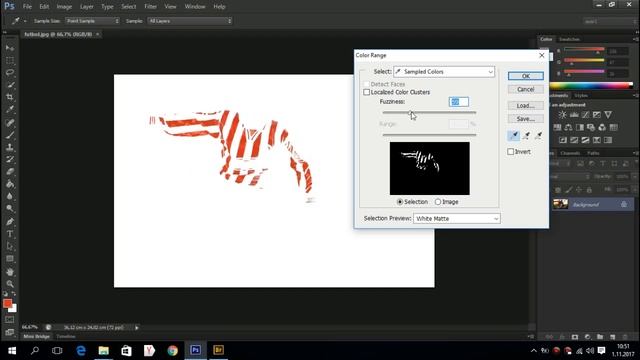
Task: Select the Rectangular Marquee tool
Action: pyautogui.click(x=10, y=60)
